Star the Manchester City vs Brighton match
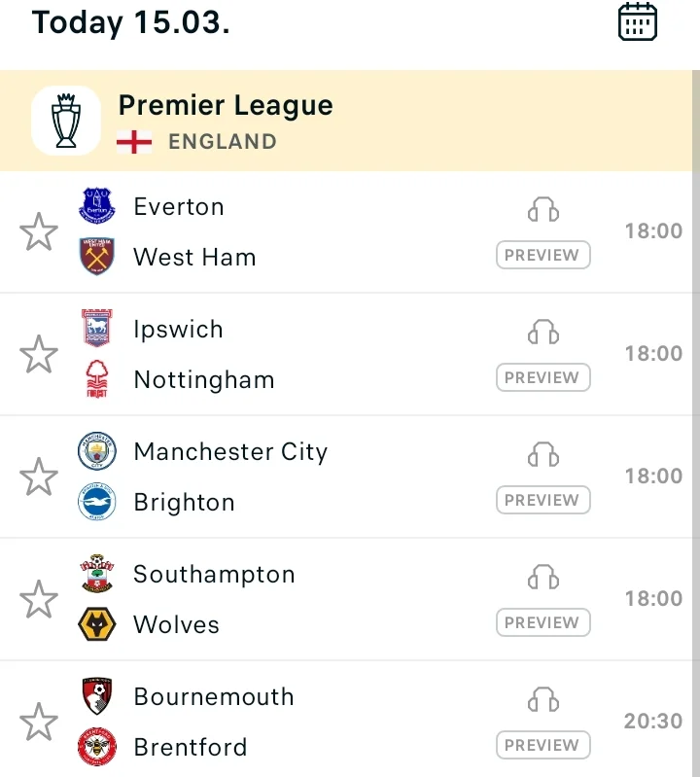Viewport: 700px width, 777px height. [39, 477]
